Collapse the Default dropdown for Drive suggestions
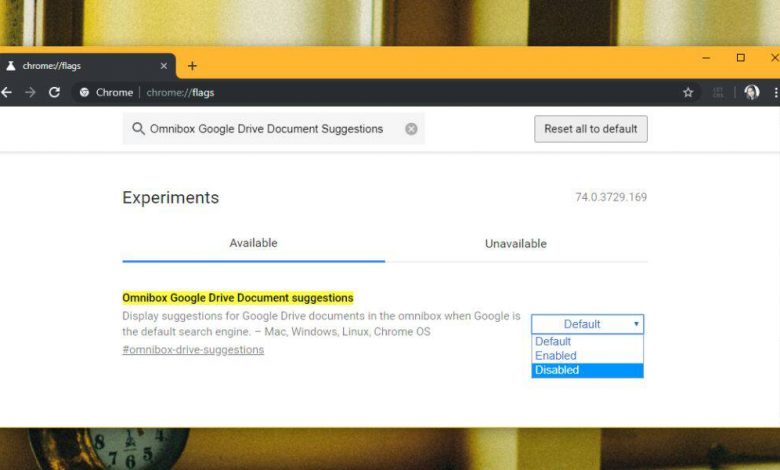Screen dimensions: 780x470 pos(587,324)
